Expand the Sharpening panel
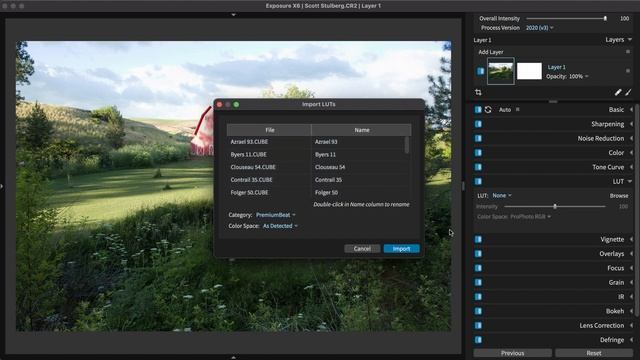The width and height of the screenshot is (640, 360). coord(631,124)
